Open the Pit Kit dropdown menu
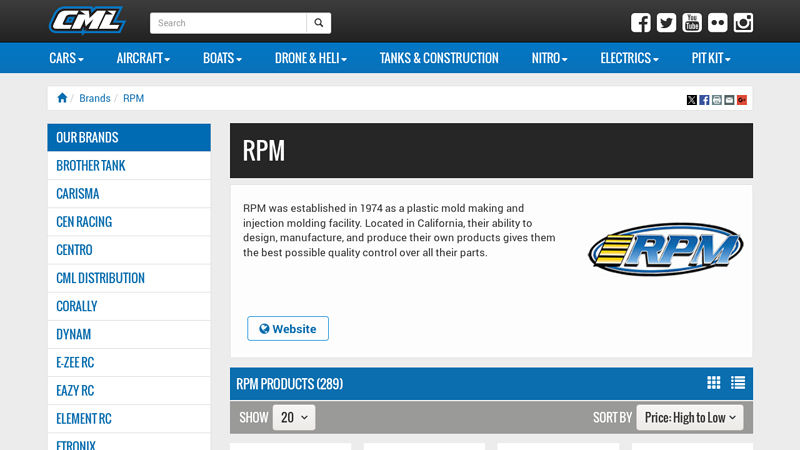 (711, 58)
